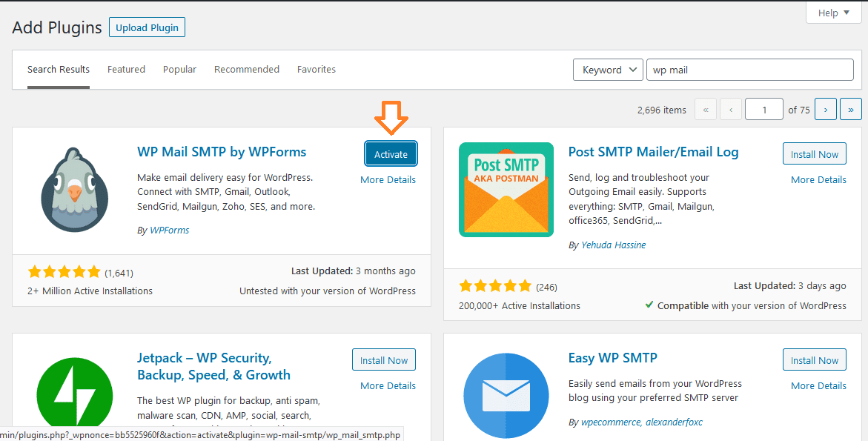The width and height of the screenshot is (868, 441).
Task: Click the WP Mail SMTP pigeon logo
Action: [75, 190]
